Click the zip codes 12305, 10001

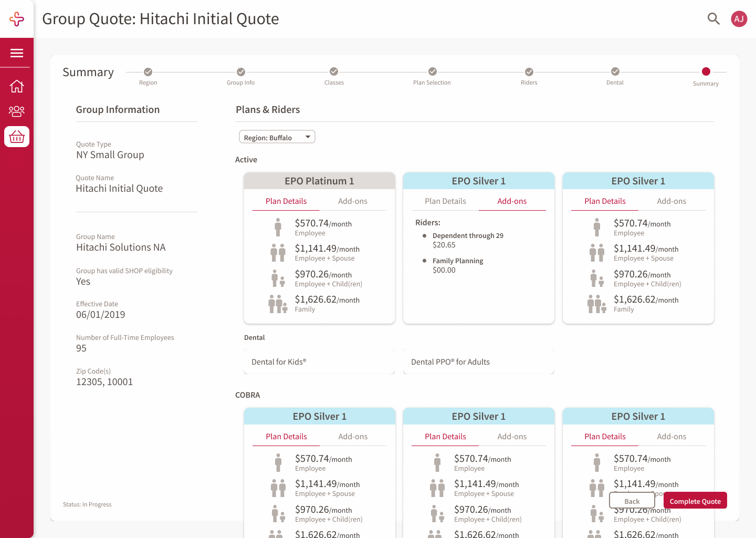click(x=104, y=381)
